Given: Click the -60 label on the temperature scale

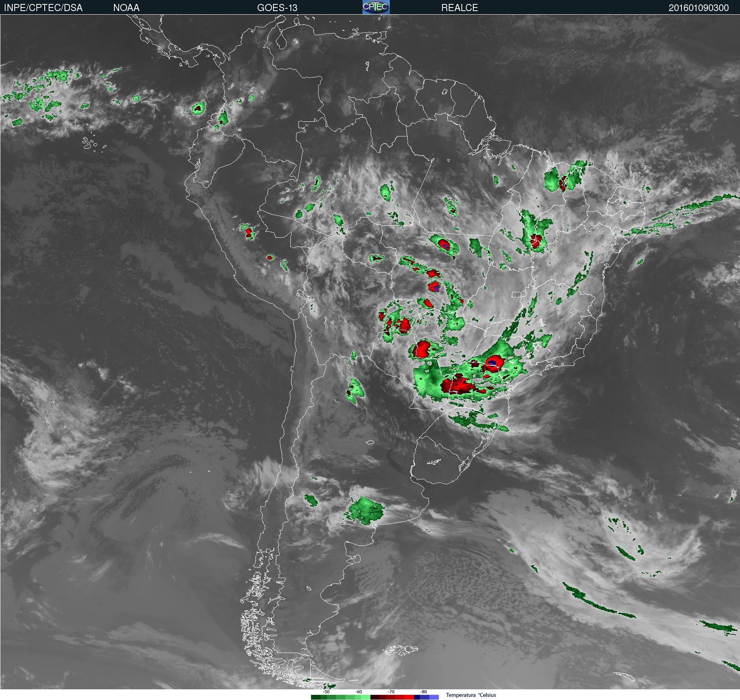Looking at the screenshot, I should coord(359,692).
